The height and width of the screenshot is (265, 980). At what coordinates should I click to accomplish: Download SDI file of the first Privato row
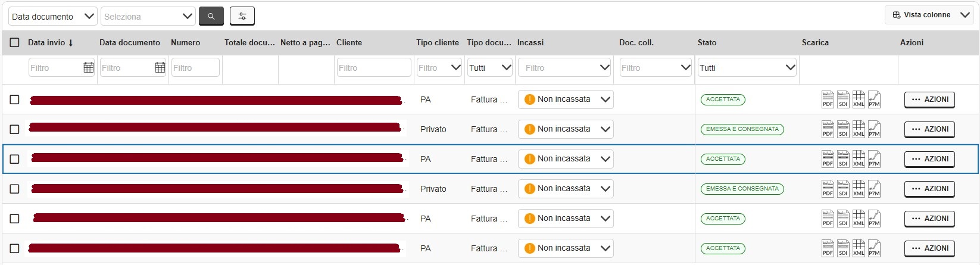coord(843,129)
